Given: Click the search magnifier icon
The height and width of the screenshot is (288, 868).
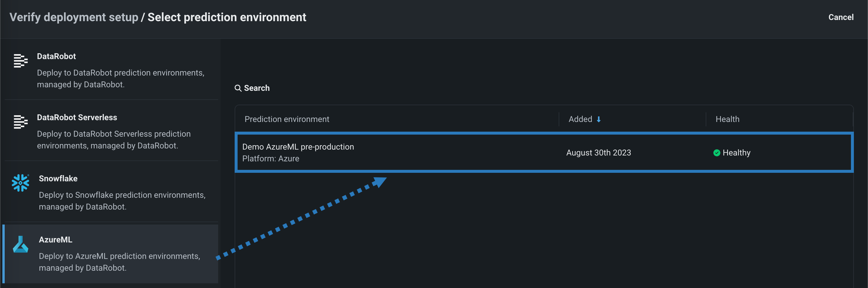Looking at the screenshot, I should 238,88.
